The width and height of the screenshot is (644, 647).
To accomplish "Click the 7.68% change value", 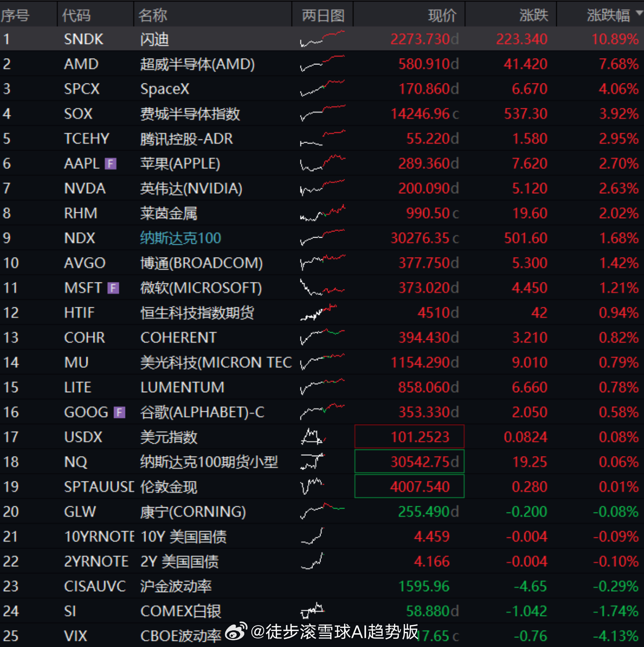I will tap(619, 64).
